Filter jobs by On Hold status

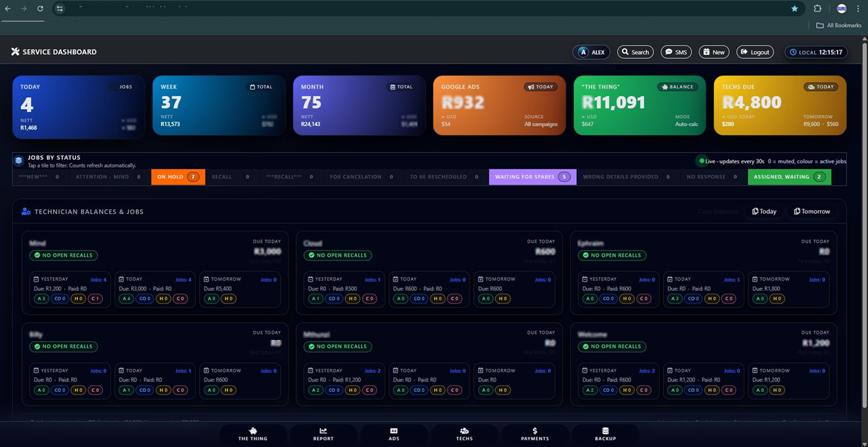(178, 177)
